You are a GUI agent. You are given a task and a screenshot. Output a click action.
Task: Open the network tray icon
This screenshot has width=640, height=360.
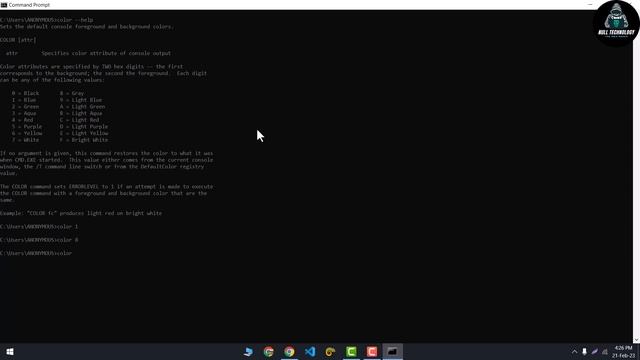[x=605, y=352]
